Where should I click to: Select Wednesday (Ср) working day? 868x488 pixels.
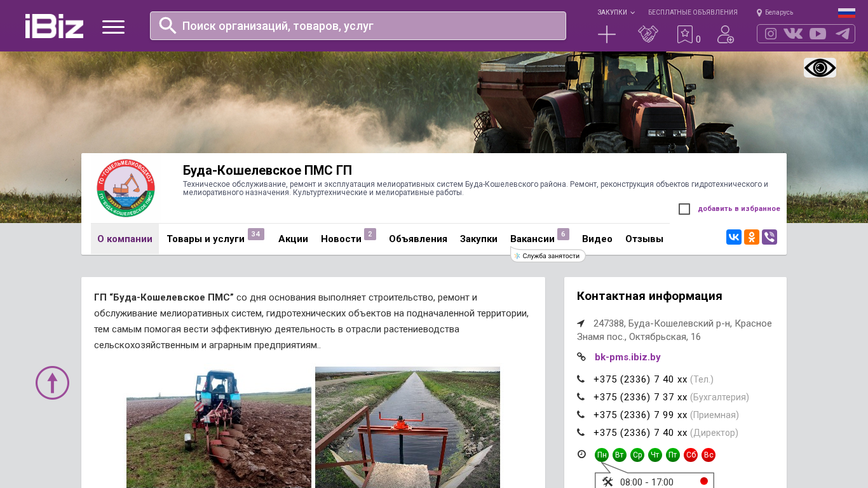[637, 455]
